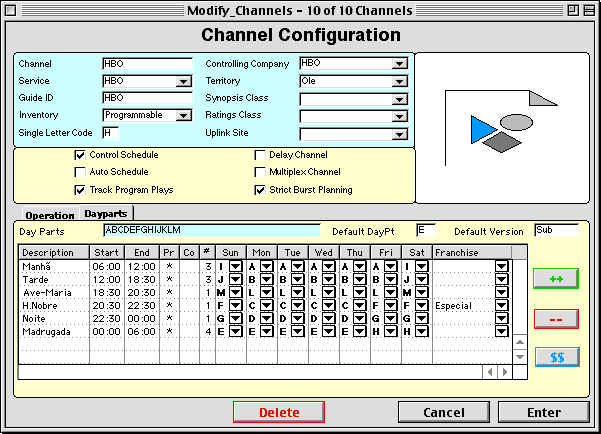Click the Default DayPt field
Image resolution: width=601 pixels, height=434 pixels.
426,230
